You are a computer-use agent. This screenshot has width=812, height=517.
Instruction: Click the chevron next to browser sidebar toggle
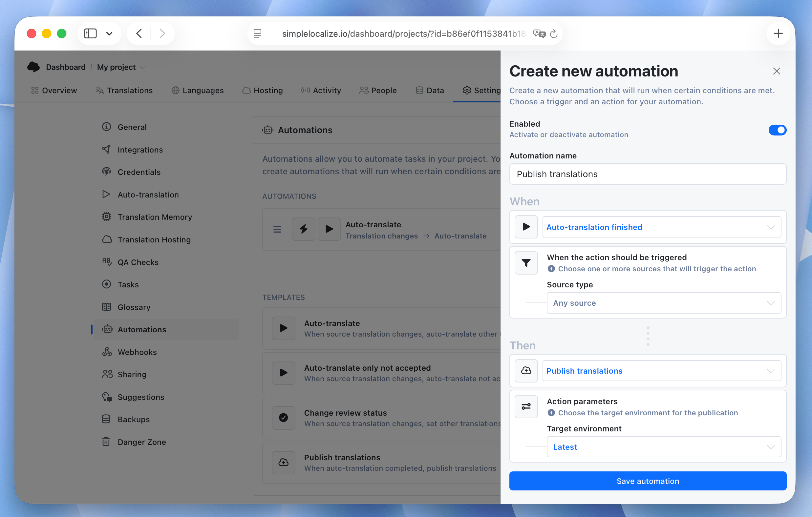109,33
